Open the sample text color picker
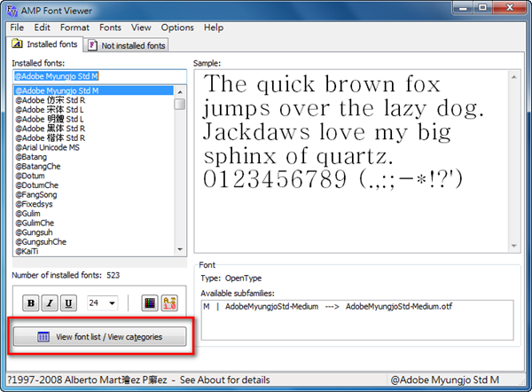This screenshot has height=392, width=532. 150,303
